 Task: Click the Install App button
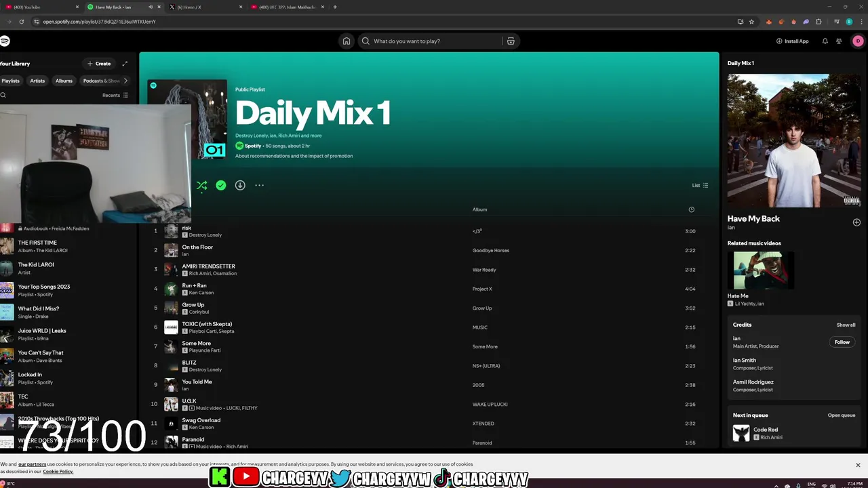(x=792, y=41)
